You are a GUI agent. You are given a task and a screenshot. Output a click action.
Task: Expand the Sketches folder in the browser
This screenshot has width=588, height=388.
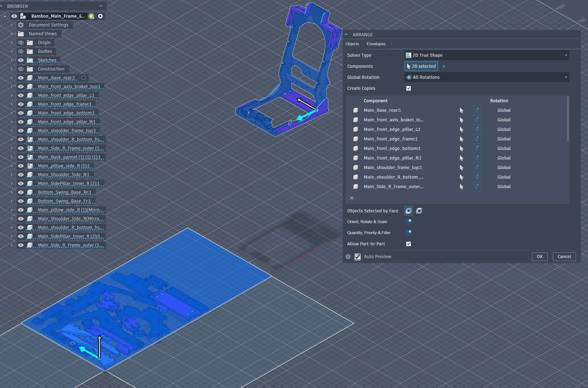pyautogui.click(x=12, y=60)
